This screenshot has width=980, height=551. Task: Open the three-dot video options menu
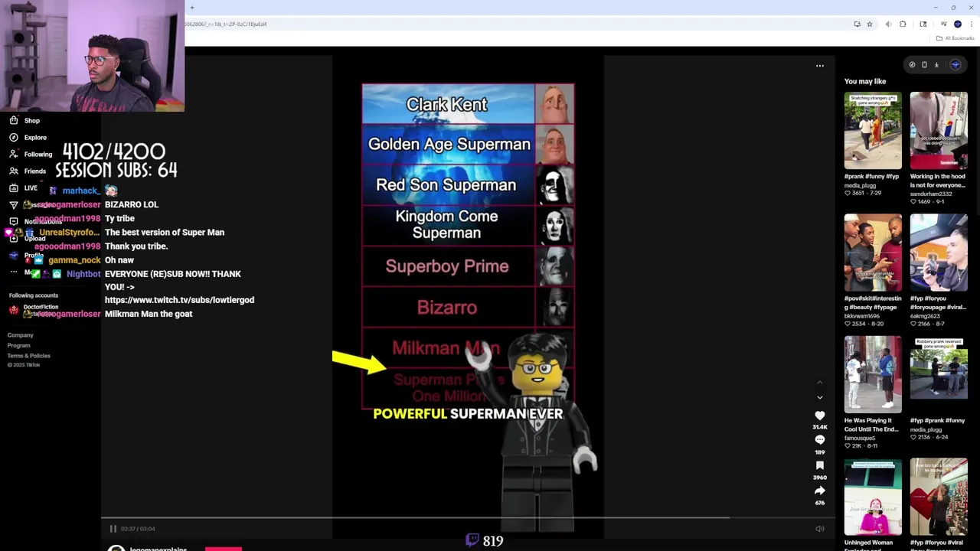820,66
